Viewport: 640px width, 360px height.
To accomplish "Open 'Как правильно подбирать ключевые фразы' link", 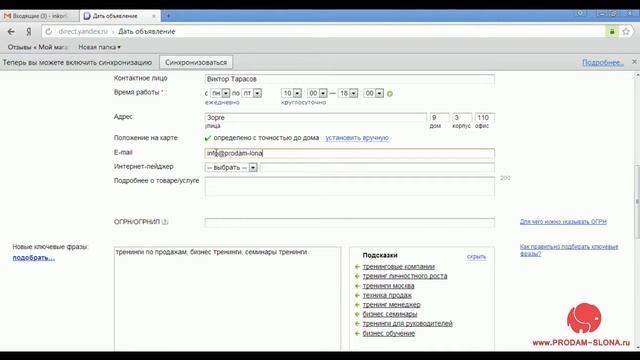I will pos(569,250).
